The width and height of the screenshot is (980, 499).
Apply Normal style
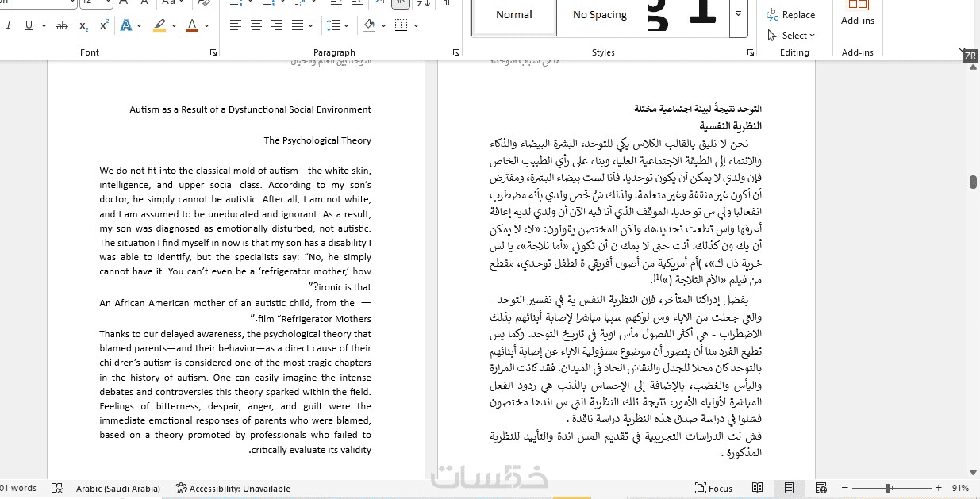point(514,14)
